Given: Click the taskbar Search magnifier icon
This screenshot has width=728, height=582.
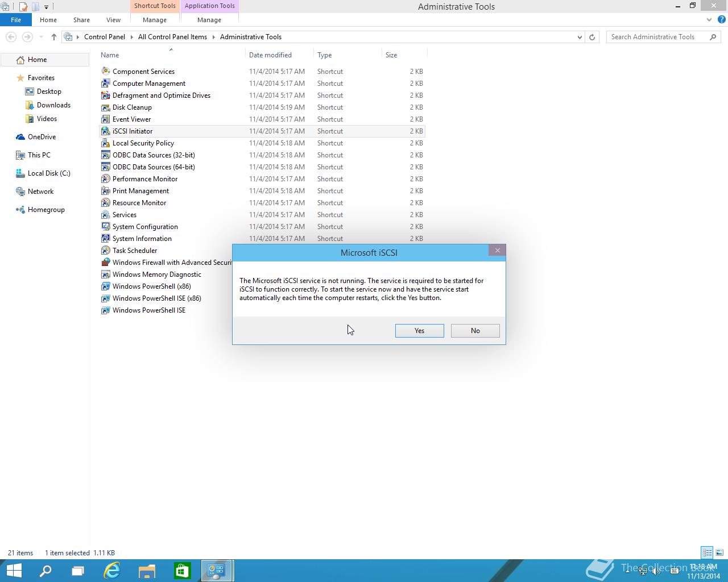Looking at the screenshot, I should (x=45, y=571).
